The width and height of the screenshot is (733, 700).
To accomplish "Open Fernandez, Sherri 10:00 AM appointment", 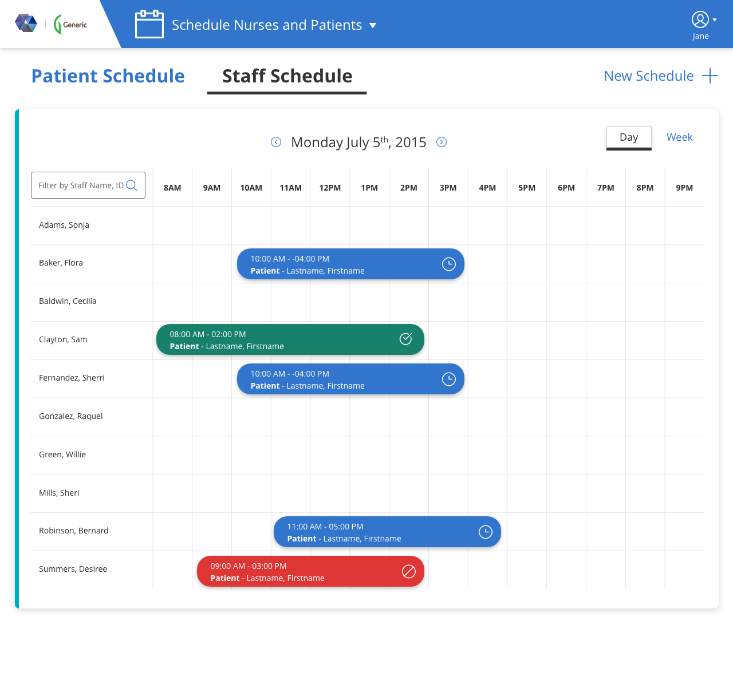I will 350,379.
